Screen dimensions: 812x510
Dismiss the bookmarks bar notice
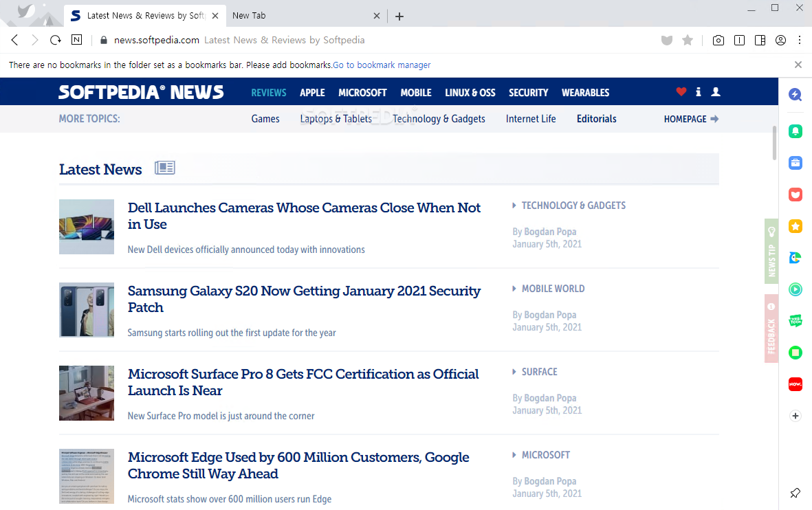click(798, 65)
